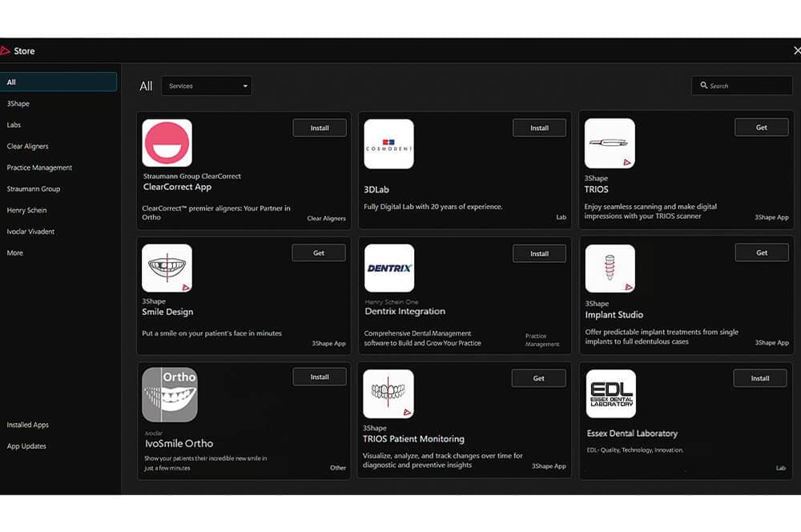801x532 pixels.
Task: Select the IvoSmile Ortho app icon
Action: click(170, 394)
